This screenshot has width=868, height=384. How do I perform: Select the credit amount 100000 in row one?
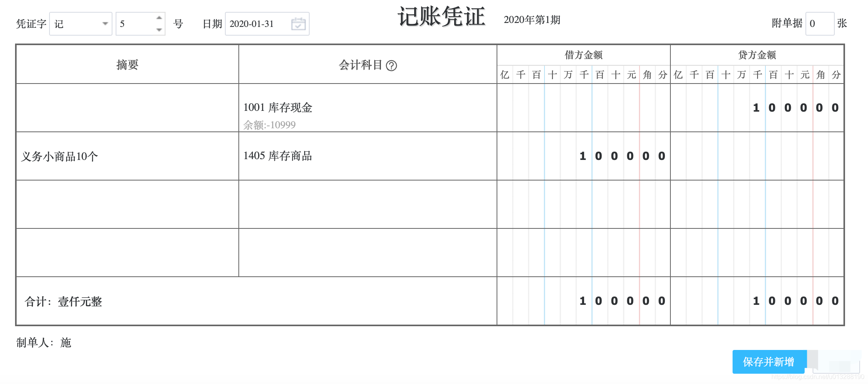click(x=796, y=107)
